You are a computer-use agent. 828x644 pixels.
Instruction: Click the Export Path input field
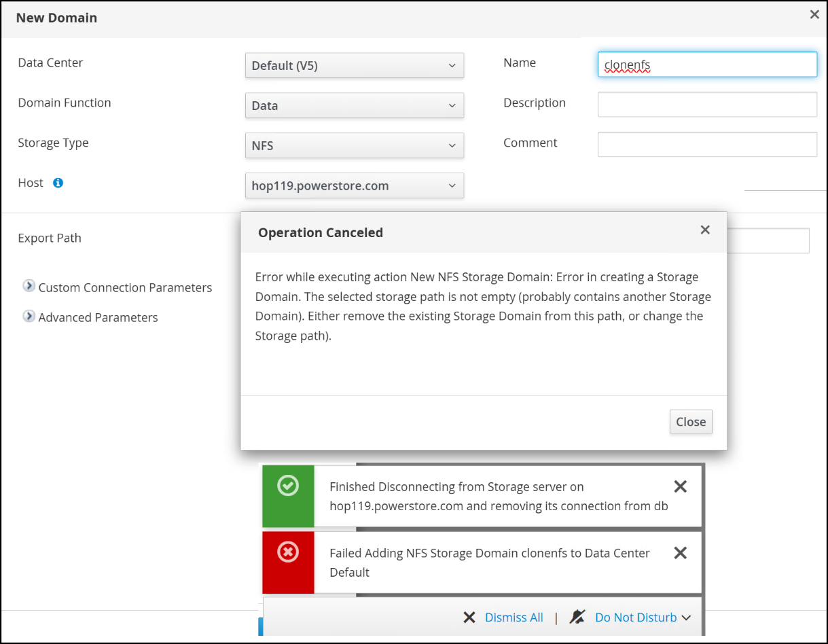(768, 240)
